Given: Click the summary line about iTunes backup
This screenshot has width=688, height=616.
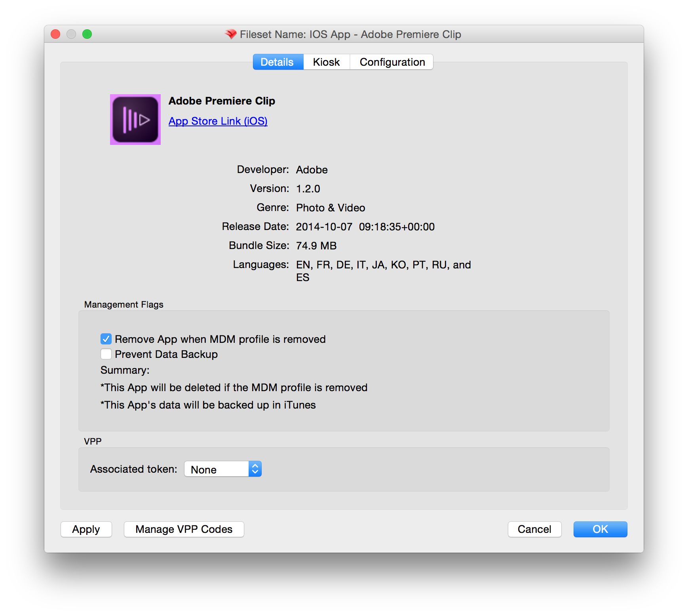Looking at the screenshot, I should [208, 405].
